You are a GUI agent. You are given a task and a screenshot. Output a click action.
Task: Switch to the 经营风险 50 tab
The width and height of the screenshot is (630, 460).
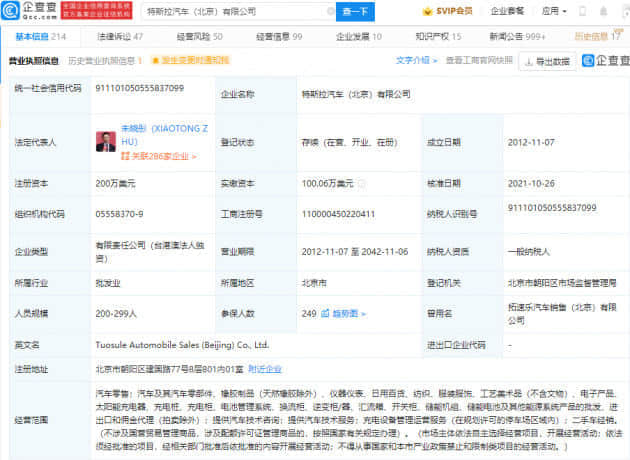pos(200,37)
